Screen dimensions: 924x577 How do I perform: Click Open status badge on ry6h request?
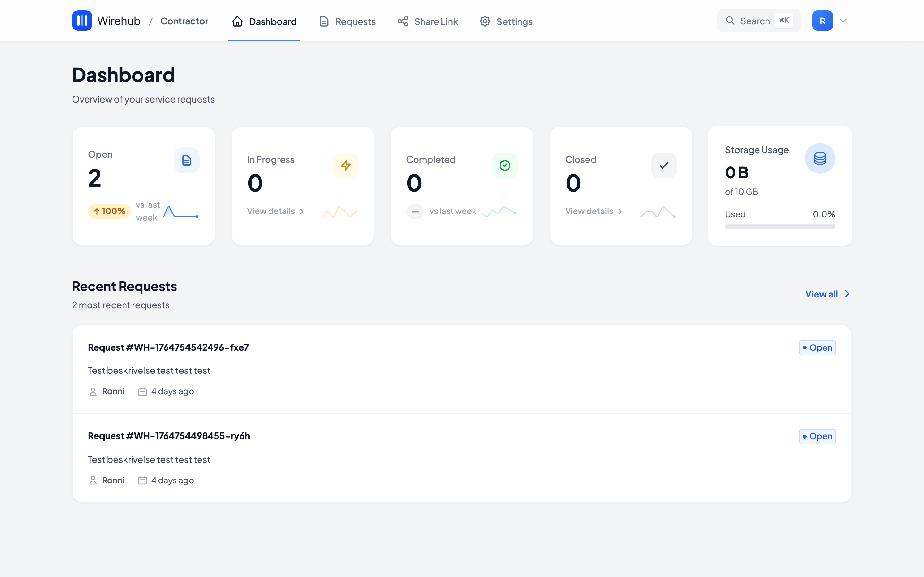pyautogui.click(x=817, y=436)
